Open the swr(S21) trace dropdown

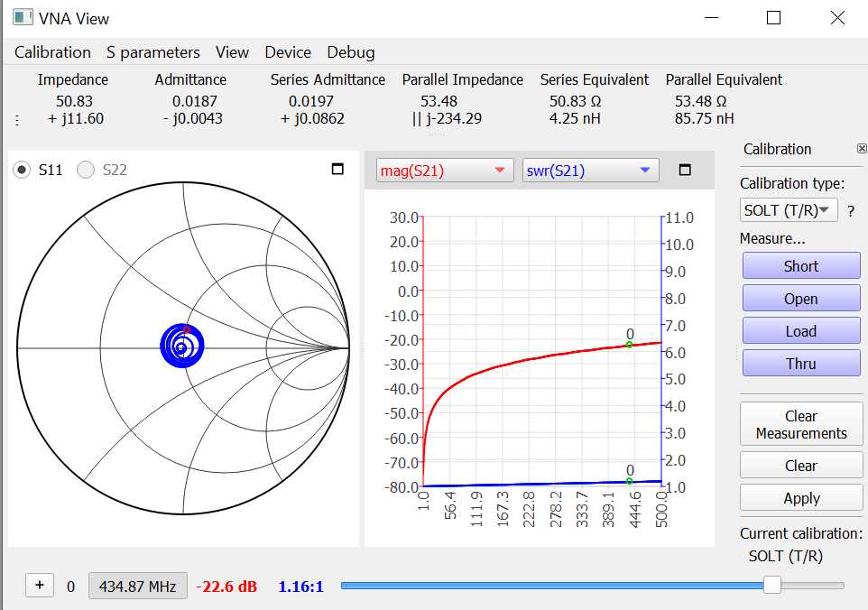591,171
